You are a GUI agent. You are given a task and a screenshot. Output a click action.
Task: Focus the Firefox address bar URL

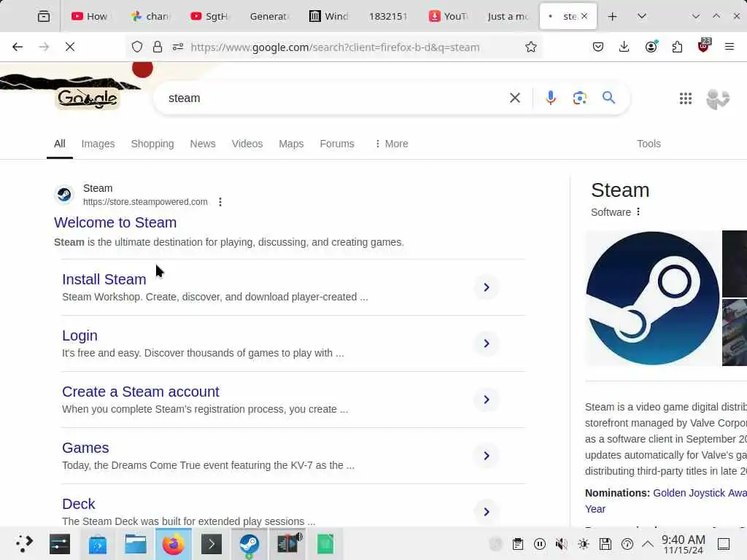tap(335, 47)
